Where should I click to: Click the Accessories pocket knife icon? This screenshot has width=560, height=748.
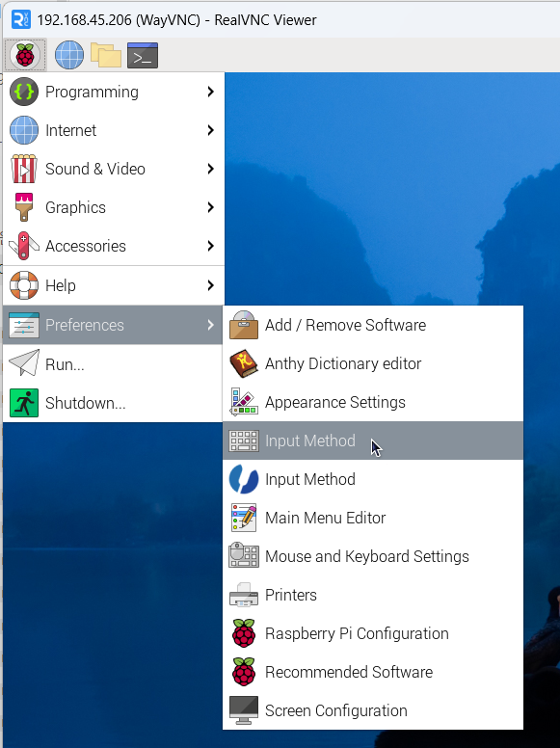pos(24,246)
